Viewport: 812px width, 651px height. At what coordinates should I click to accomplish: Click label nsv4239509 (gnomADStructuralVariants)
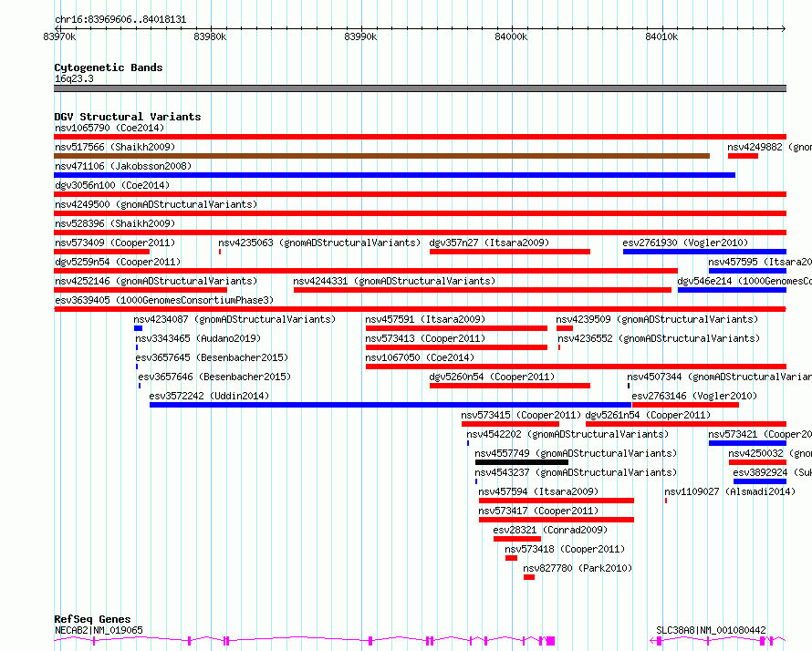click(x=657, y=319)
